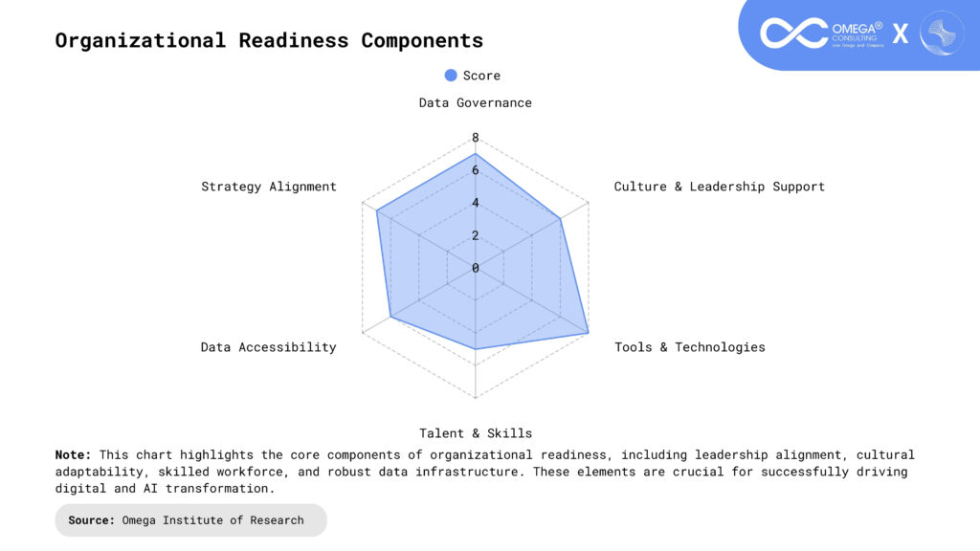Click the circular partner logo at top right
Viewport: 980px width, 551px height.
tap(941, 33)
